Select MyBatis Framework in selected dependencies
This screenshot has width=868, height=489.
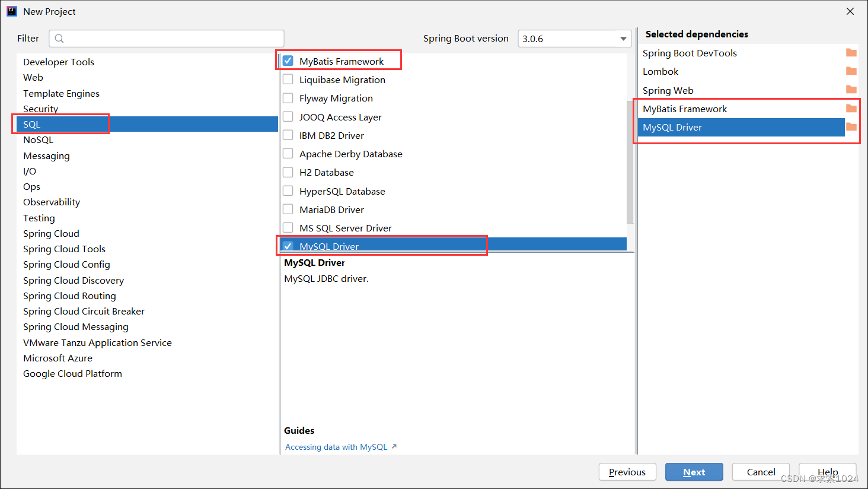point(741,109)
